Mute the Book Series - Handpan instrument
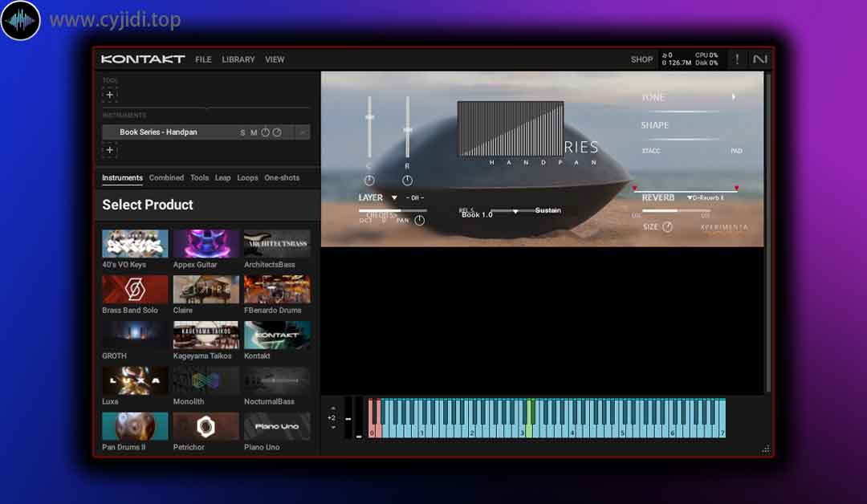The height and width of the screenshot is (504, 867). [x=254, y=132]
